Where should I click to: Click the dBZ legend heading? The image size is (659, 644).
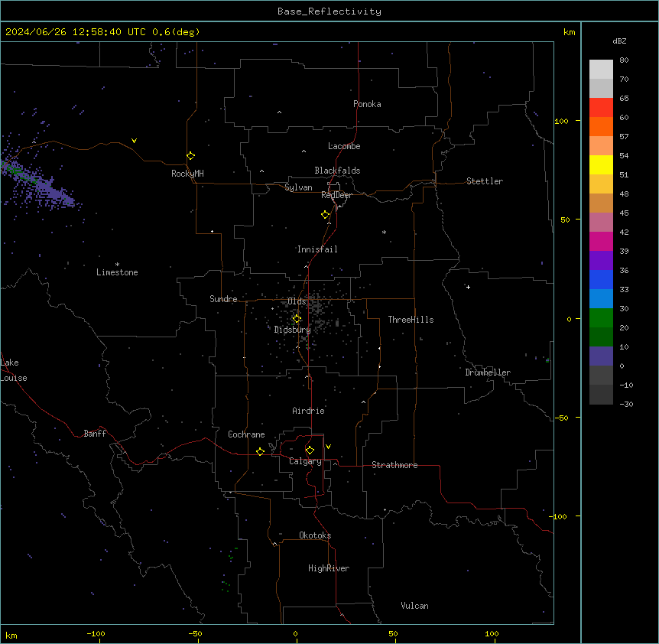click(x=619, y=41)
